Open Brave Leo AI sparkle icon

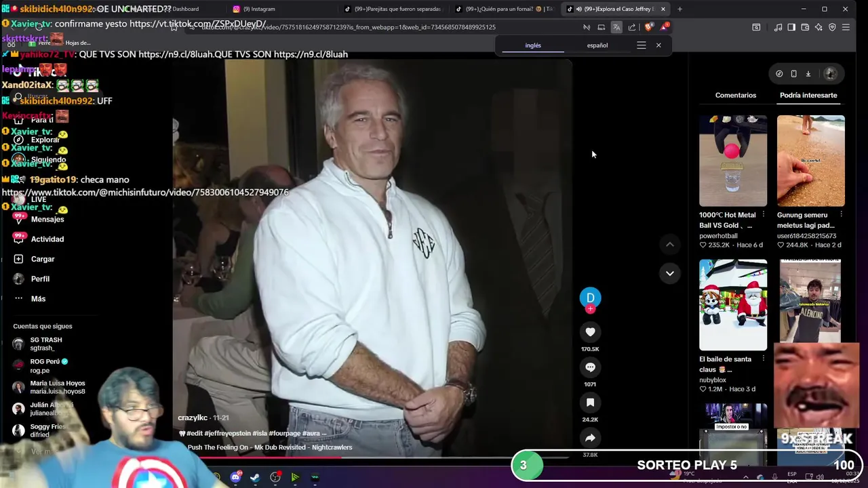pos(818,27)
